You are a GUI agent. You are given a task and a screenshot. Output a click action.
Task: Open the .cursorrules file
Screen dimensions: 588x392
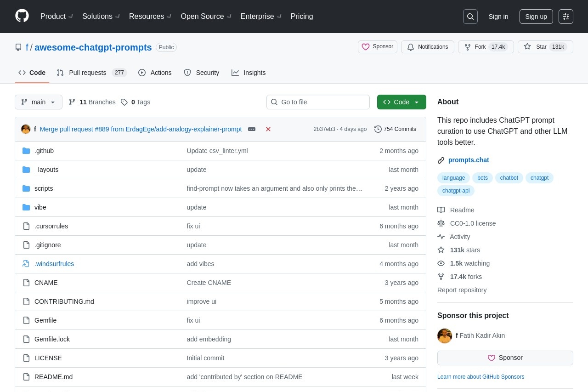pos(51,226)
